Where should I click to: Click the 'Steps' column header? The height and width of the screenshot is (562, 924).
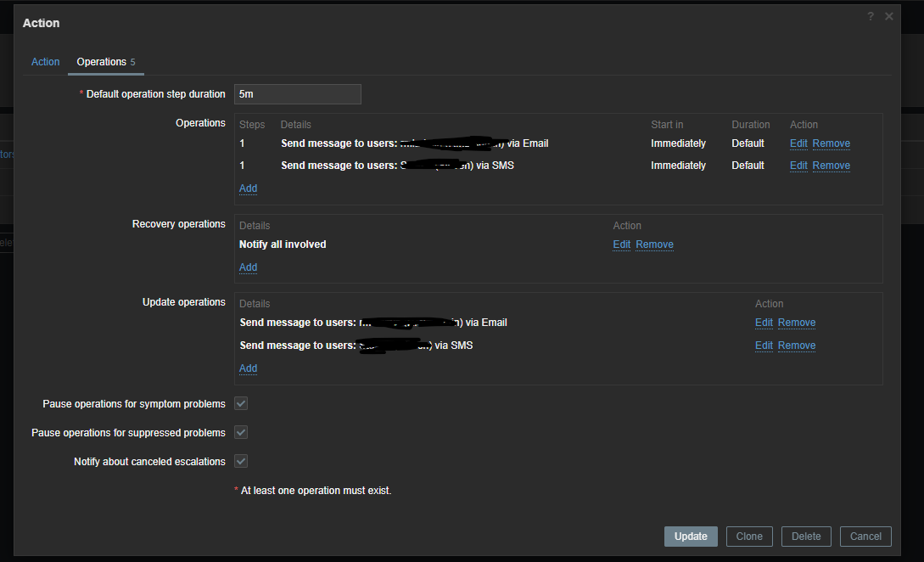(x=252, y=125)
